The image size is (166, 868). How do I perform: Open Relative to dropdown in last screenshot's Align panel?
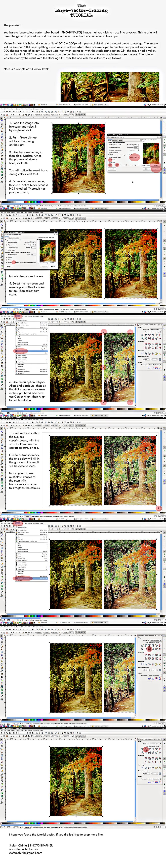[156, 744]
